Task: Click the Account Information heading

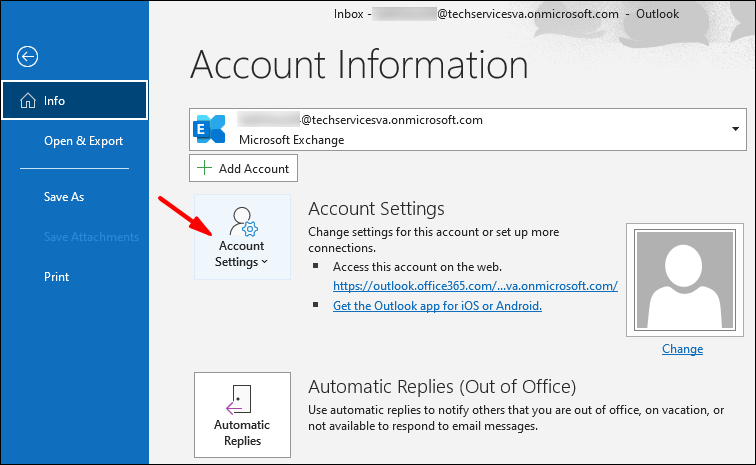Action: pos(359,64)
